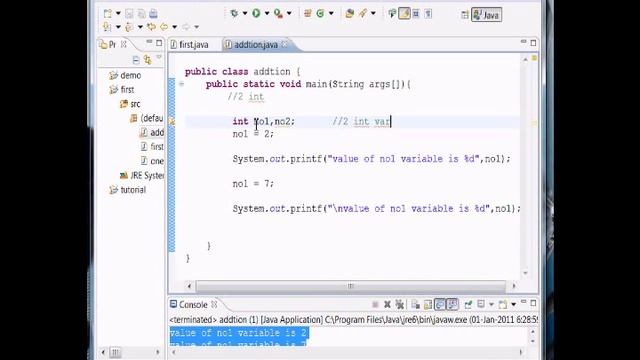
Task: Click the Save toolbar icon
Action: [129, 14]
